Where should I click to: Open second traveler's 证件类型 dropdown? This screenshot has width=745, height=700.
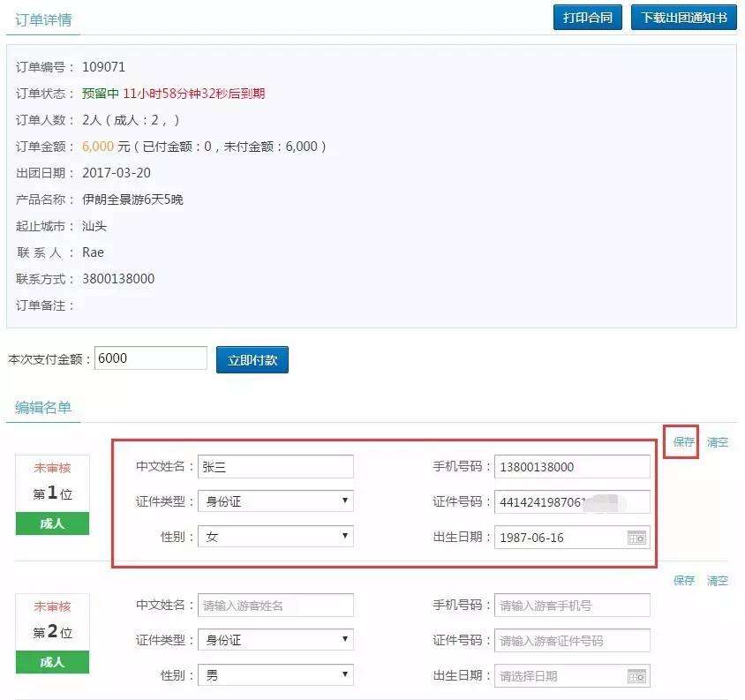point(275,640)
